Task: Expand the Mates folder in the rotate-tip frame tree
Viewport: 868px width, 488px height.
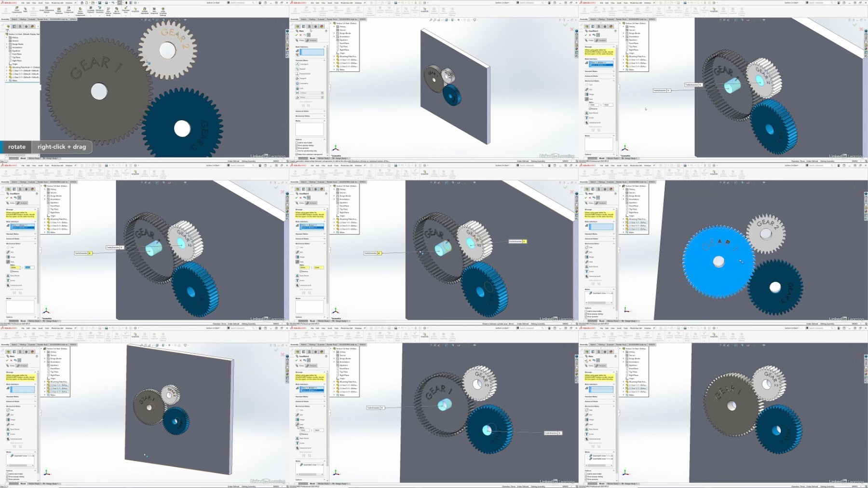Action: point(6,81)
